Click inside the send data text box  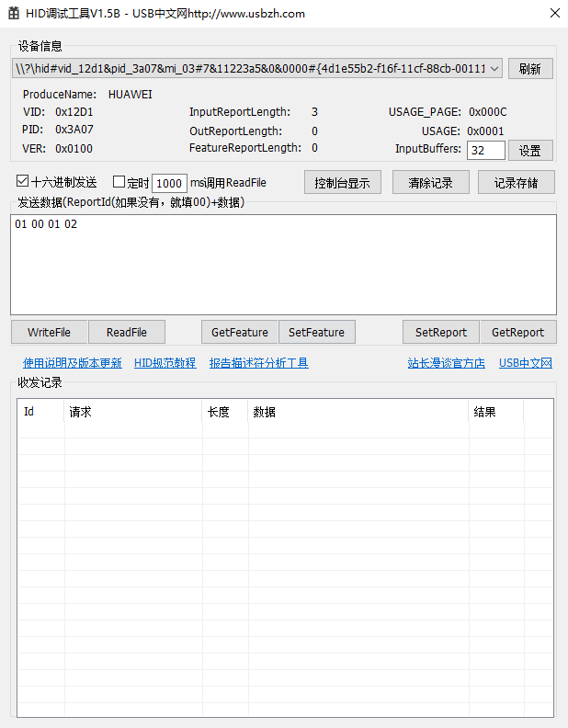tap(283, 265)
